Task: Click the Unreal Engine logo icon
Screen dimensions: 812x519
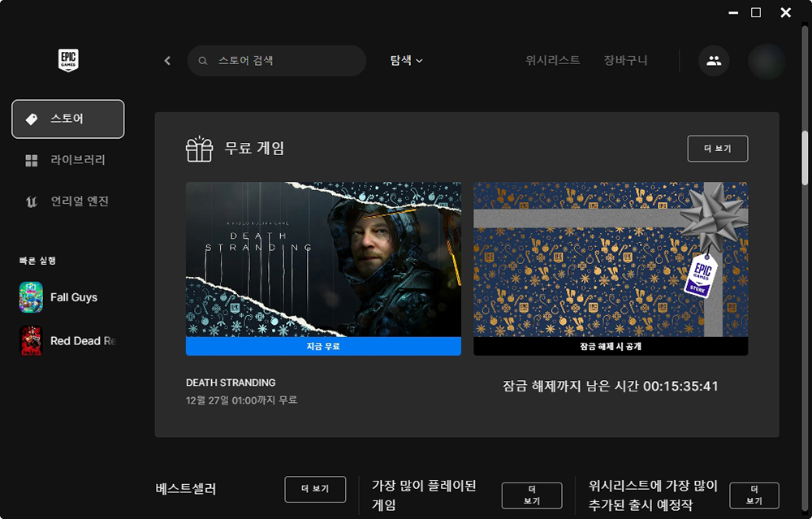Action: tap(32, 201)
